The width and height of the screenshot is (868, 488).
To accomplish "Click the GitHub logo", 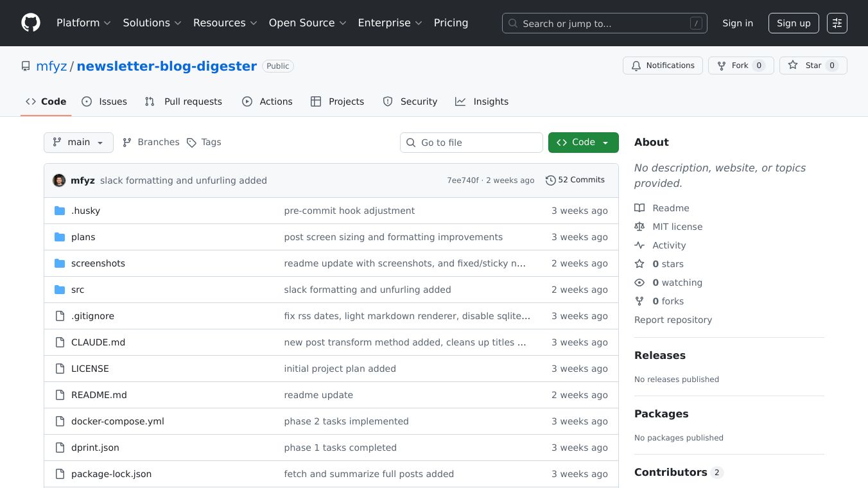I will (x=30, y=22).
